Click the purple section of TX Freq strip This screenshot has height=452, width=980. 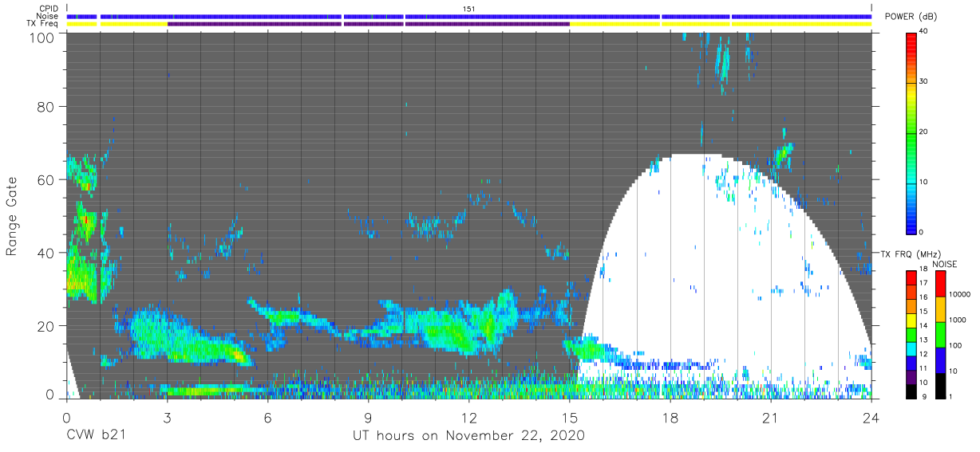(367, 24)
